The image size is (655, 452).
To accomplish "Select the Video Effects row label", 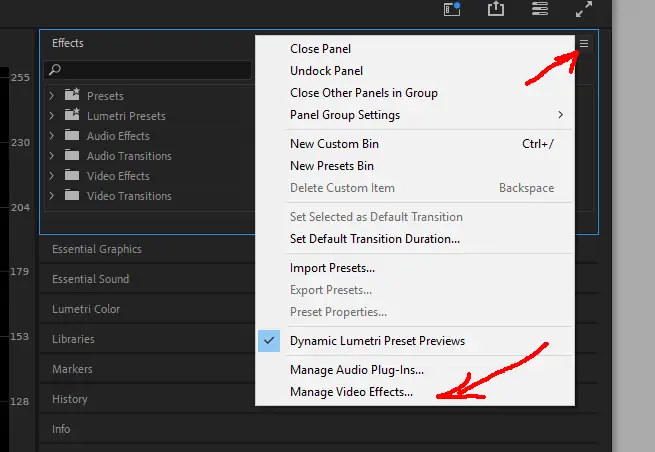I will tap(118, 176).
